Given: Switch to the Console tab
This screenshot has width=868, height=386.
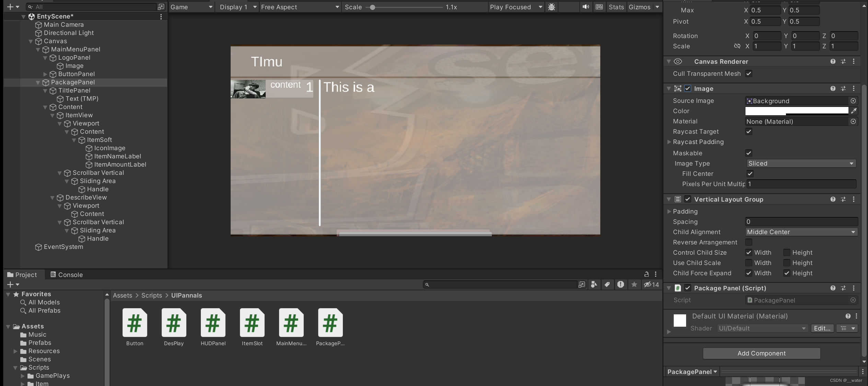Looking at the screenshot, I should click(67, 275).
